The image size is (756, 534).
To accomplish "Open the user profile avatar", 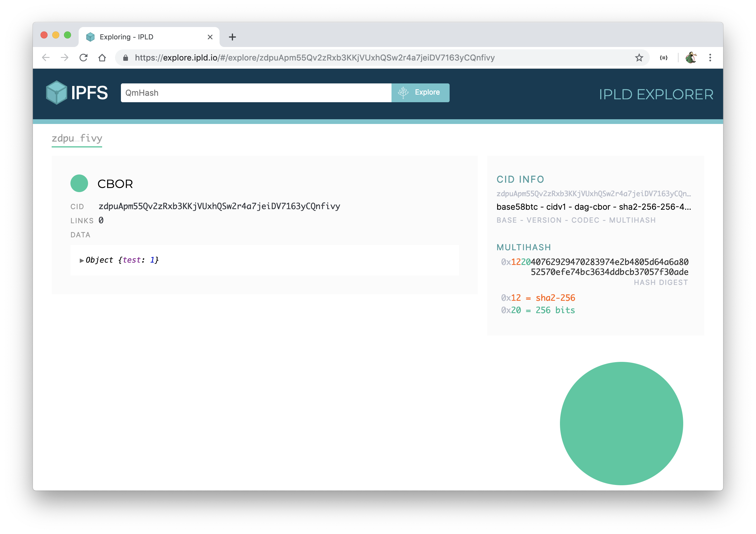I will 691,58.
